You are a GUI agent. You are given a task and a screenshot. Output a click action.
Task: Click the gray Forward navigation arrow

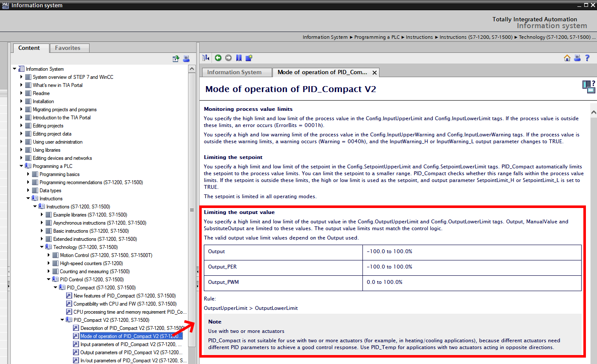click(x=229, y=58)
